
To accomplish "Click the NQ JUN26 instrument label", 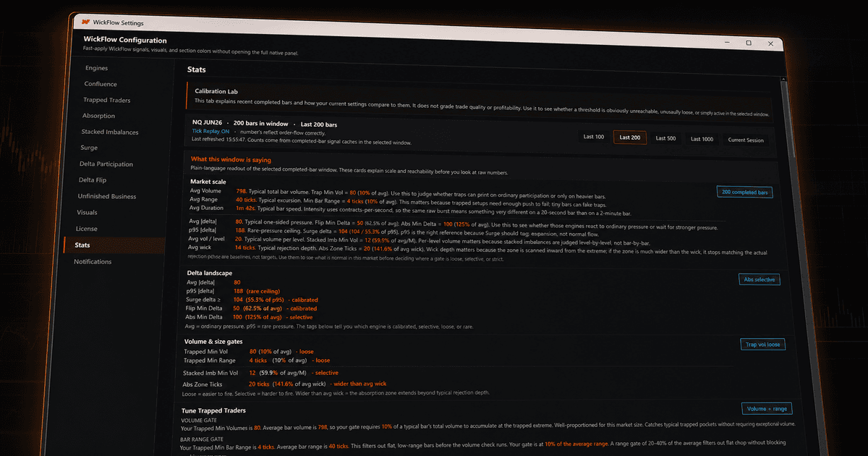I will pos(207,123).
